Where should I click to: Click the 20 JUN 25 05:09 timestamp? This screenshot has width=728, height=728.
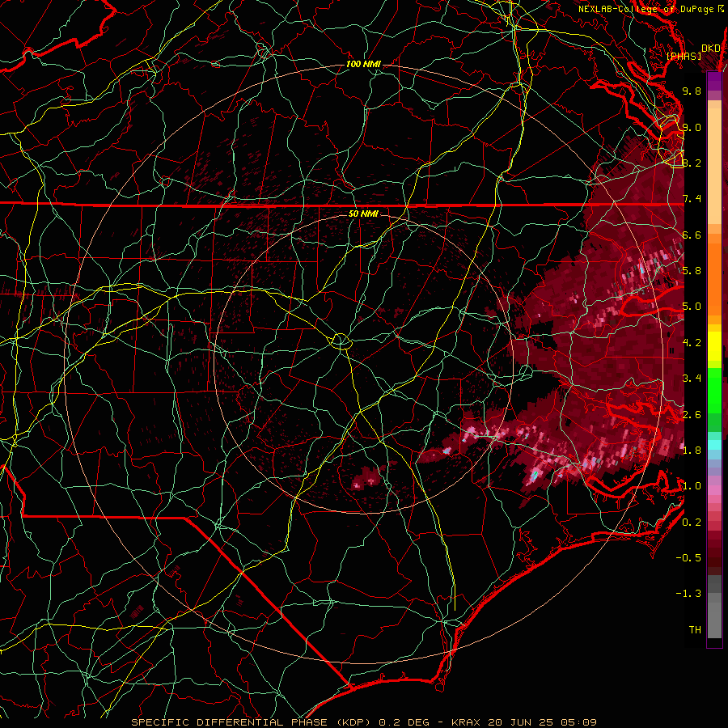click(542, 722)
